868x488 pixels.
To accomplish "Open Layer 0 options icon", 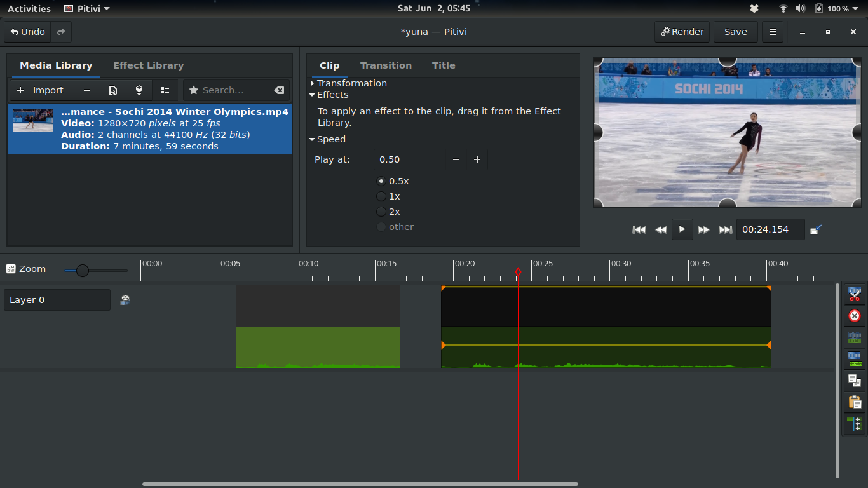I will 125,300.
